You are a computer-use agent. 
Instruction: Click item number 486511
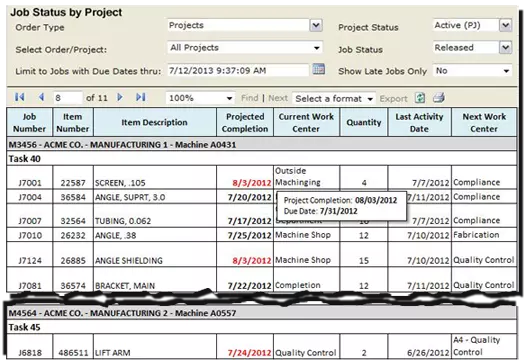[x=73, y=353]
